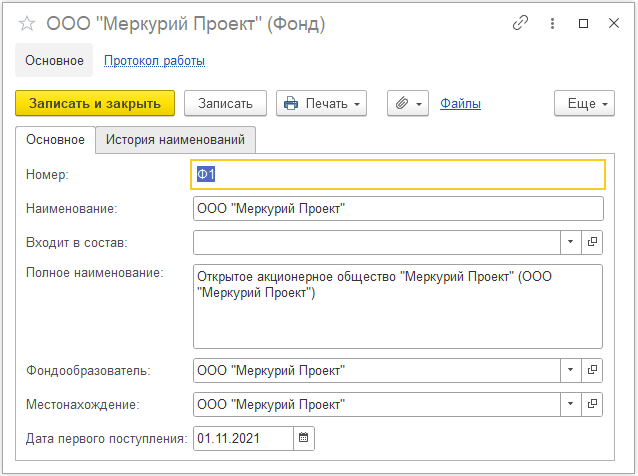Click the favorites star icon
The height and width of the screenshot is (476, 638).
tap(27, 23)
